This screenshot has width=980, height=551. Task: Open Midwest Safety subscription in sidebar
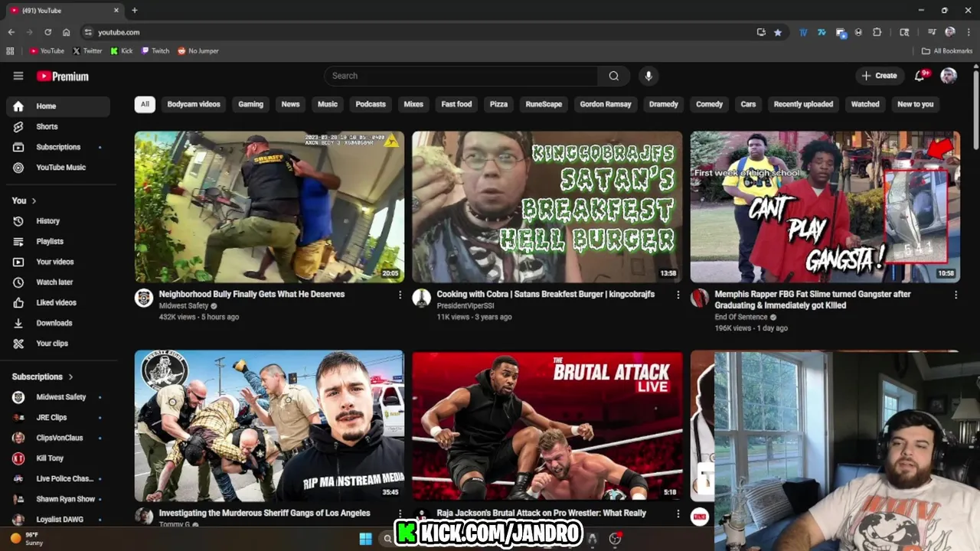coord(58,397)
